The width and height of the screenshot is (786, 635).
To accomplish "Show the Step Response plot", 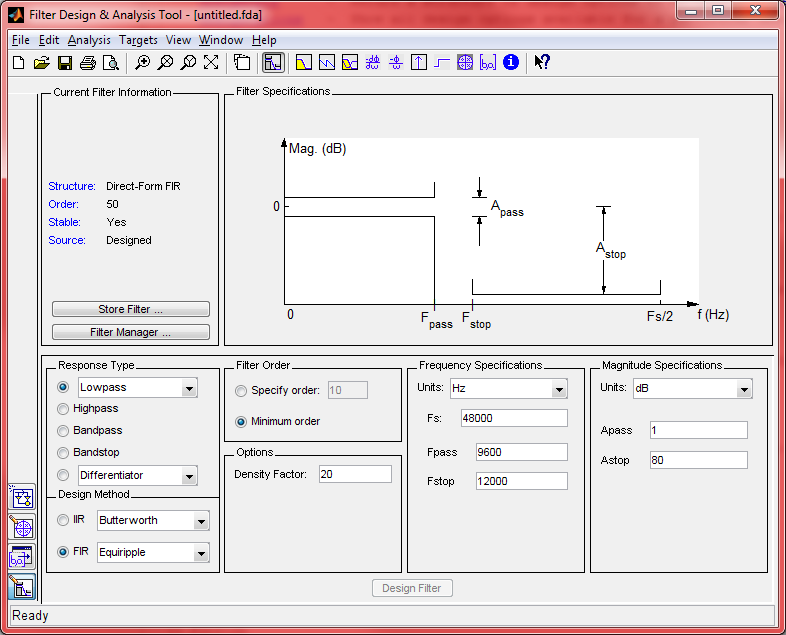I will click(x=442, y=63).
